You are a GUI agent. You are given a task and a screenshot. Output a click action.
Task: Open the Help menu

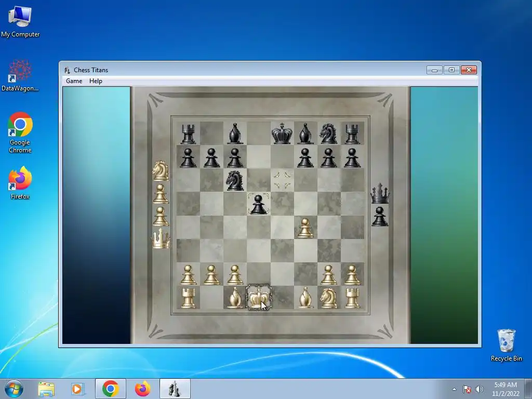tap(96, 81)
